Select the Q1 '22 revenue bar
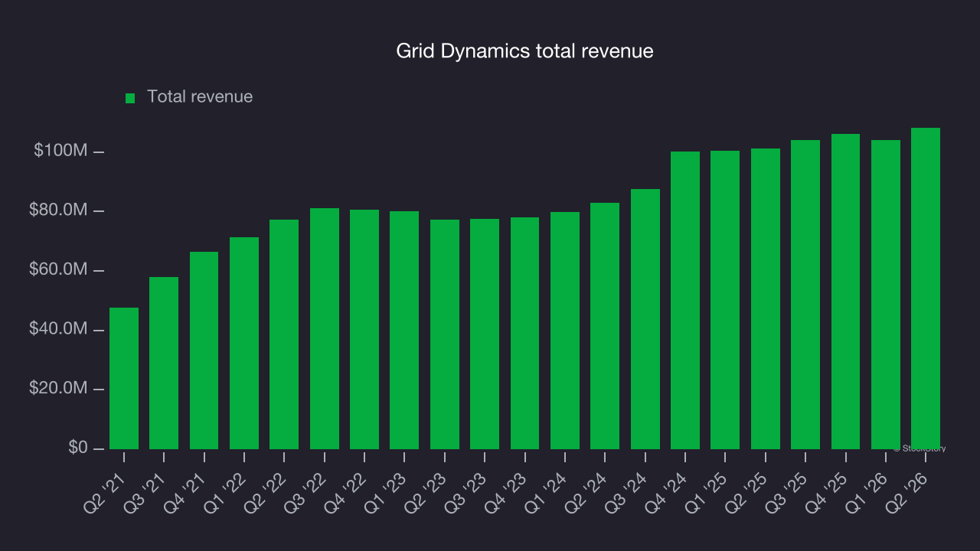The image size is (980, 551). coord(244,343)
